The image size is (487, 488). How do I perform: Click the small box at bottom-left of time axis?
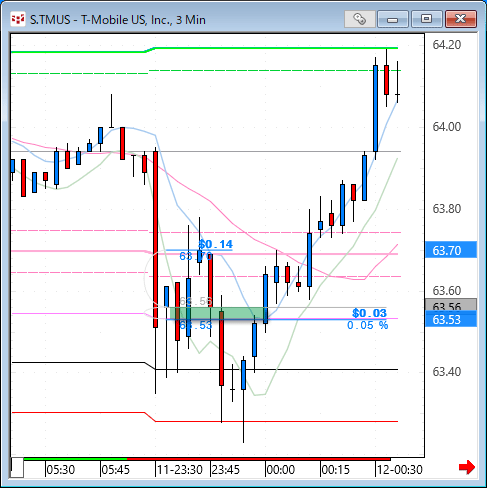point(17,468)
